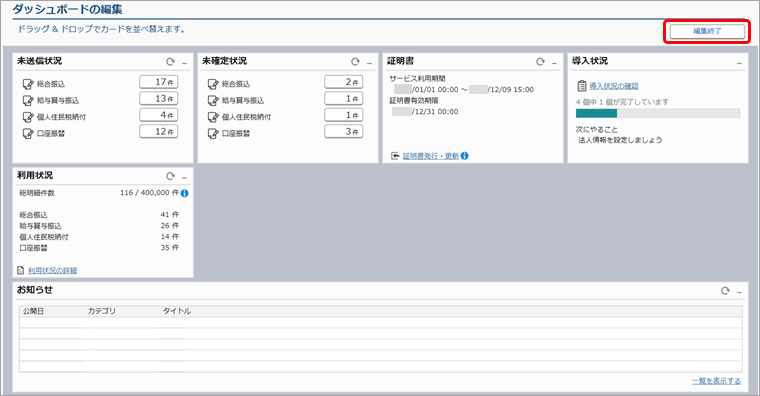Refresh the 未送信状況 card
The width and height of the screenshot is (760, 396).
point(170,62)
